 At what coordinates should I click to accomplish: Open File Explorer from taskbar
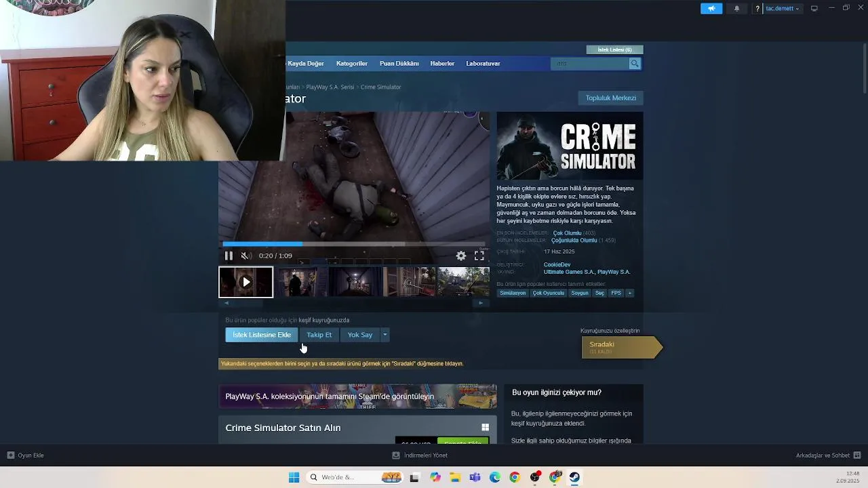pyautogui.click(x=455, y=478)
